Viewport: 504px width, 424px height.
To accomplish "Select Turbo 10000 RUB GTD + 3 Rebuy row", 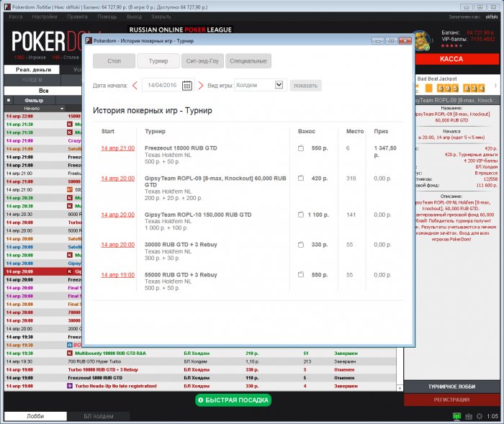I will (200, 370).
